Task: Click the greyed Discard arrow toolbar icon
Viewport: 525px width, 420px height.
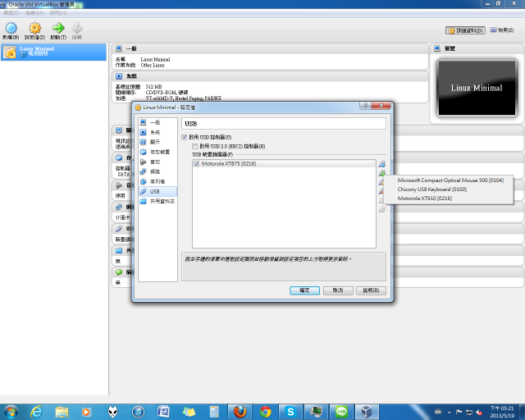Action: pyautogui.click(x=76, y=30)
